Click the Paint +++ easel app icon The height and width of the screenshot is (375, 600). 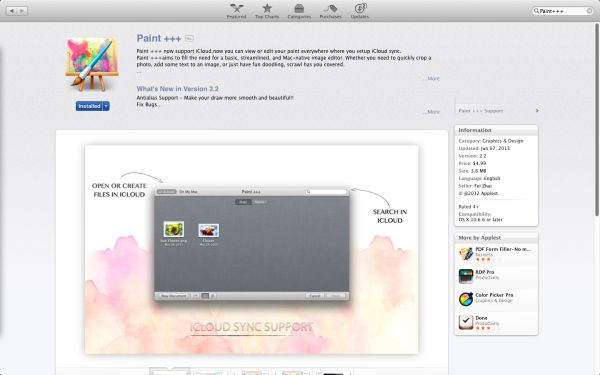92,63
